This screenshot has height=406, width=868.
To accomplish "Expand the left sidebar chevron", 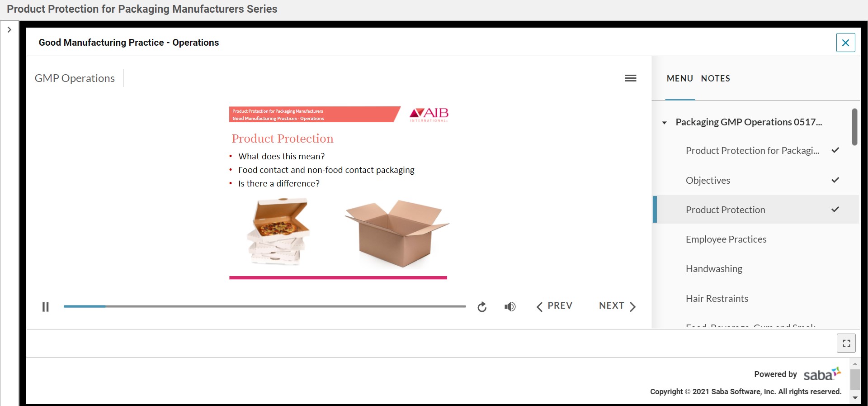I will (x=9, y=29).
